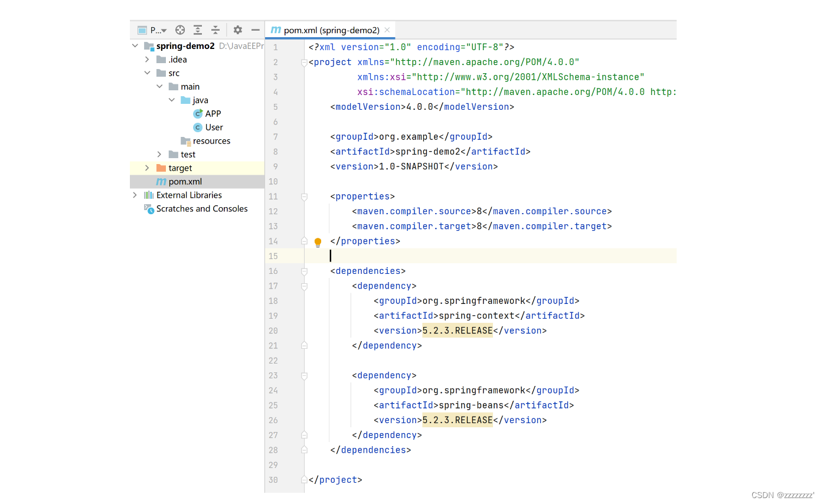Click the Expand All icon in Project toolbar
Image resolution: width=823 pixels, height=504 pixels.
[198, 30]
